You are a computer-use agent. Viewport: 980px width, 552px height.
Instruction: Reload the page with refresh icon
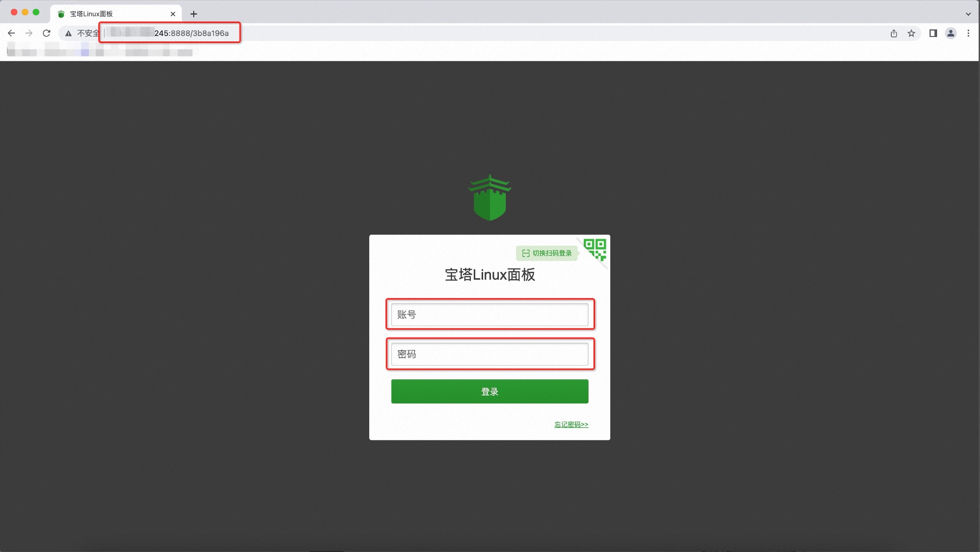tap(47, 33)
